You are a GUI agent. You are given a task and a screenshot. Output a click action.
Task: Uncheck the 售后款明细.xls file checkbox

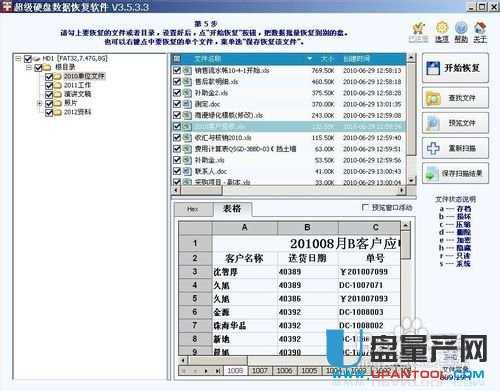pyautogui.click(x=177, y=82)
